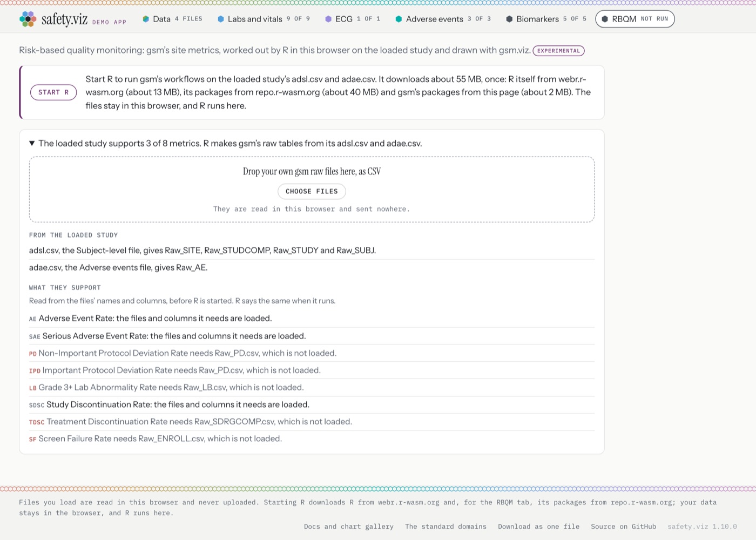Click the Screen Failure Rate row

coord(312,438)
